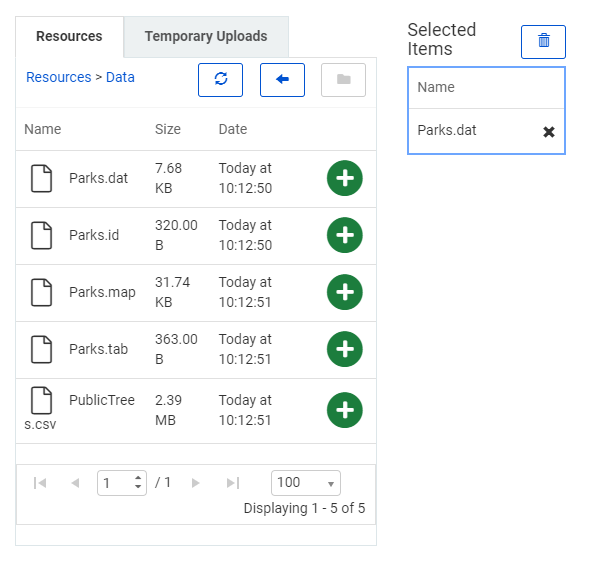Click the PublicTrees.csv file icon
Screen dimensions: 596x561
tap(41, 400)
